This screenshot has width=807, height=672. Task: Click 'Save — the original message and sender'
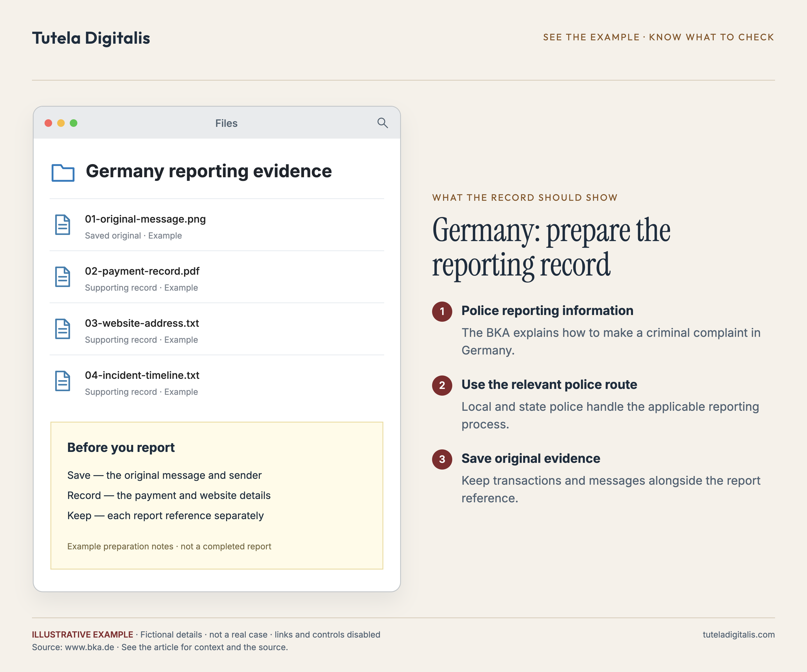[164, 475]
